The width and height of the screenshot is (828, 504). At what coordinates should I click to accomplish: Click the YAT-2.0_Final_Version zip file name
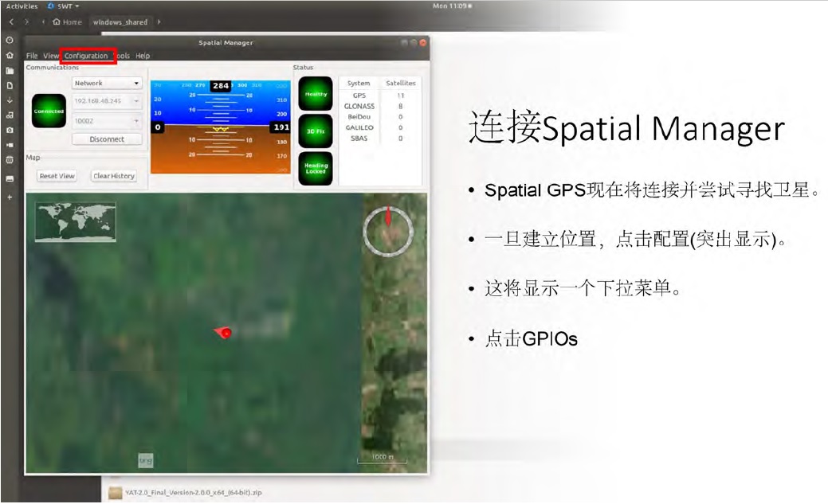pyautogui.click(x=194, y=492)
